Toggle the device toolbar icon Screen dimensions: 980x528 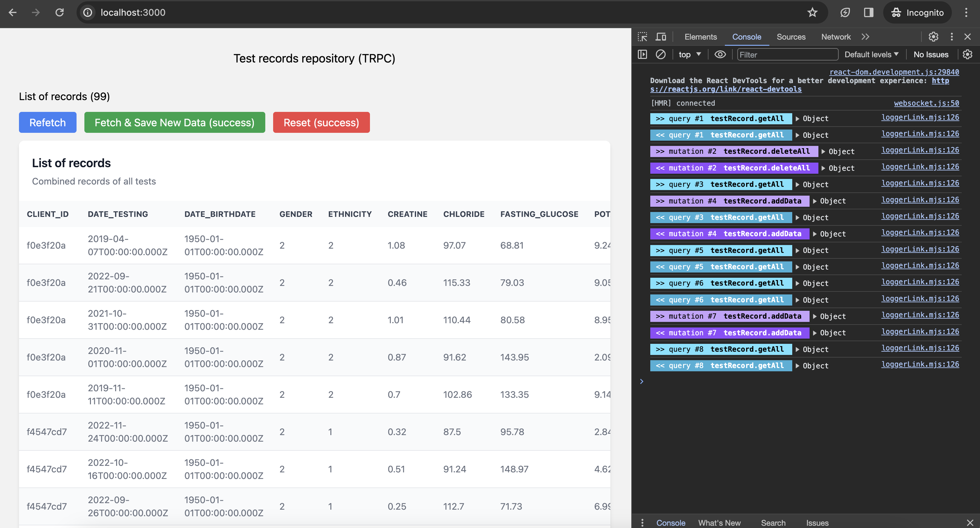661,37
